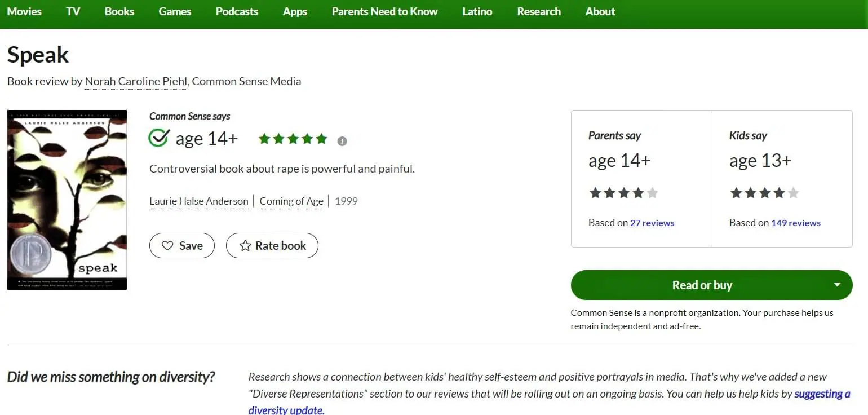Open the Parents Need to Know menu
Screen dimensions: 868x415
(384, 11)
